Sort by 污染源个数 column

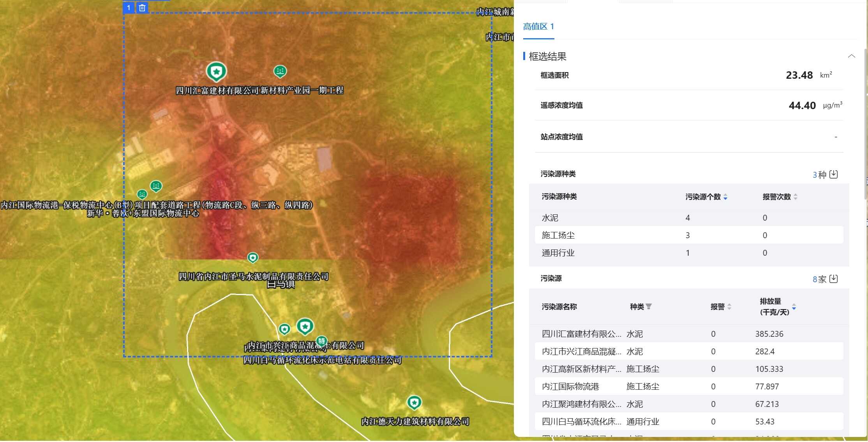pos(725,197)
